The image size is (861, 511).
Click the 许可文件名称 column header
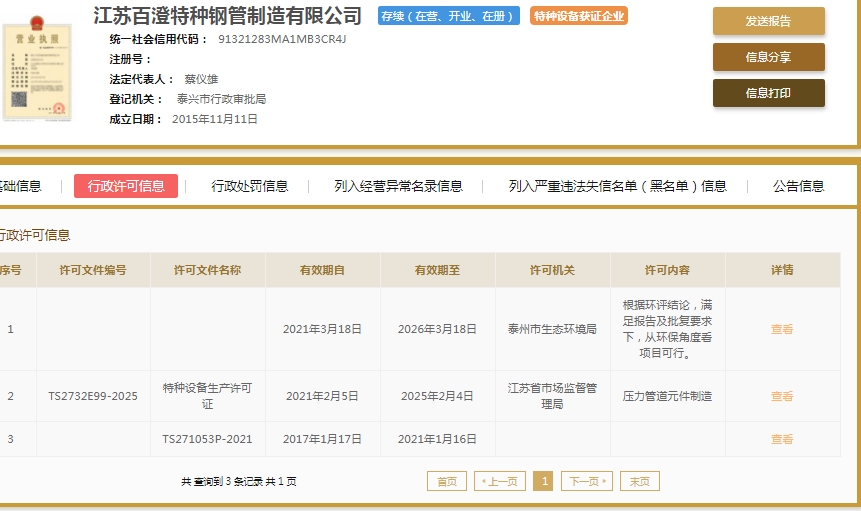coord(208,270)
